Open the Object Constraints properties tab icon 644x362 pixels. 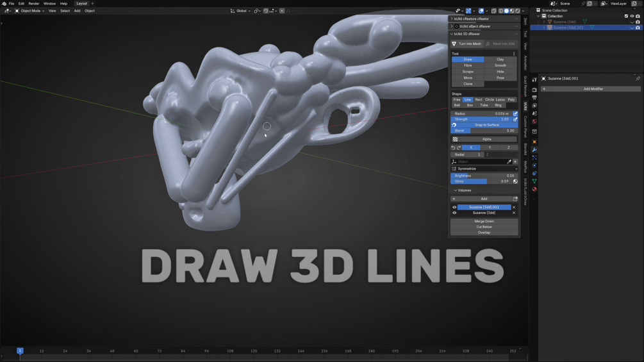click(534, 173)
